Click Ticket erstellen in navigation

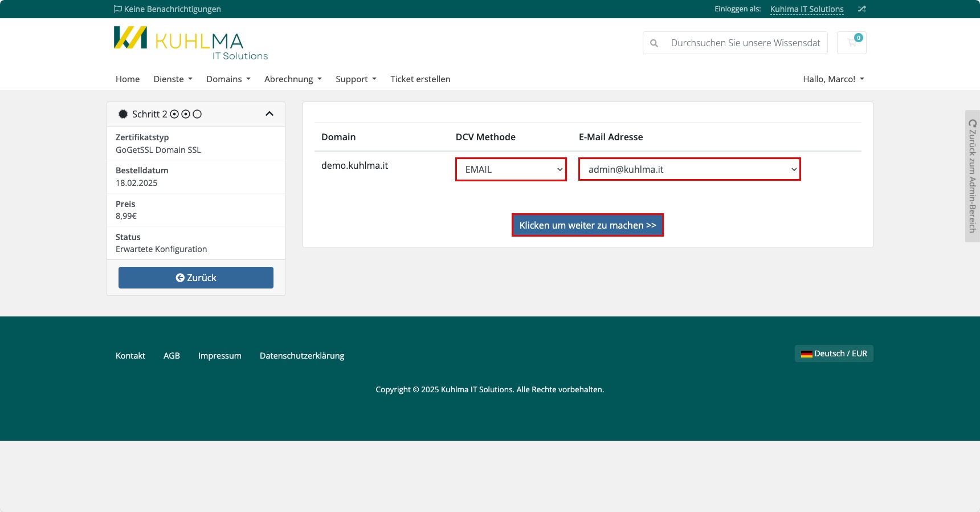[420, 79]
